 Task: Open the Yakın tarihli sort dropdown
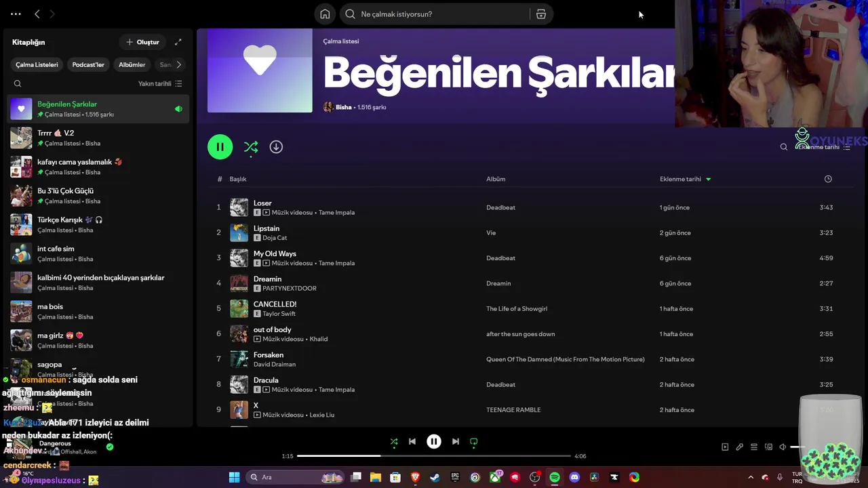point(160,84)
